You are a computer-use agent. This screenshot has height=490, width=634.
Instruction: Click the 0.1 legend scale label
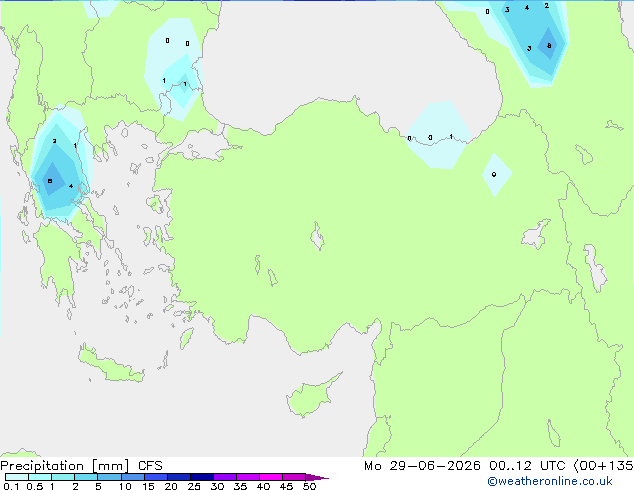tap(11, 486)
